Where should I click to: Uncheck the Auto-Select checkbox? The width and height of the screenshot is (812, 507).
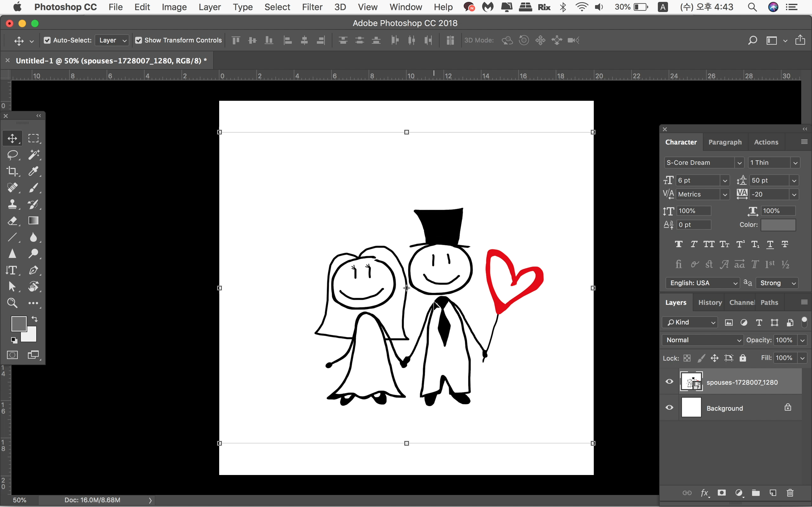(47, 40)
